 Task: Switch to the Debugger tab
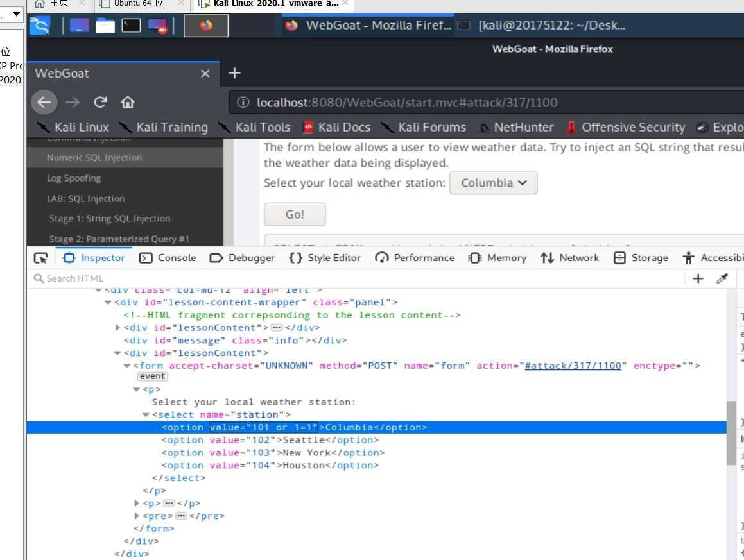coord(242,258)
